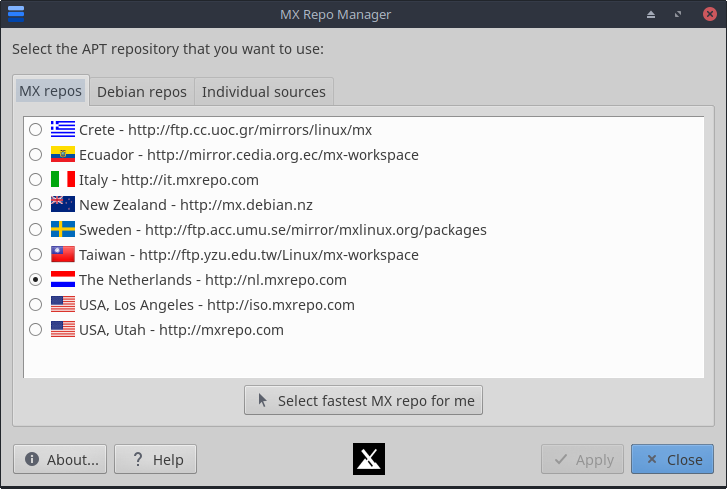Click the Sweden ftp.acc.umu.se text
This screenshot has height=489, width=727.
point(283,230)
